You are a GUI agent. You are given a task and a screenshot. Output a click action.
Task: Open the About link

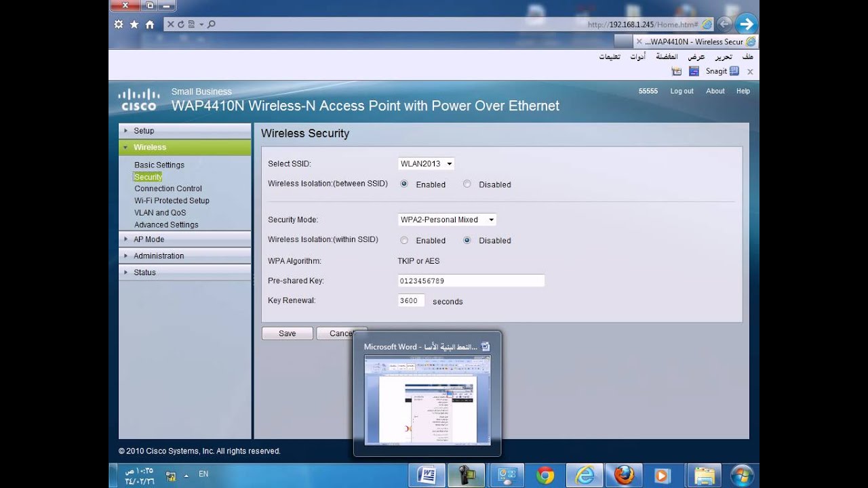[715, 91]
